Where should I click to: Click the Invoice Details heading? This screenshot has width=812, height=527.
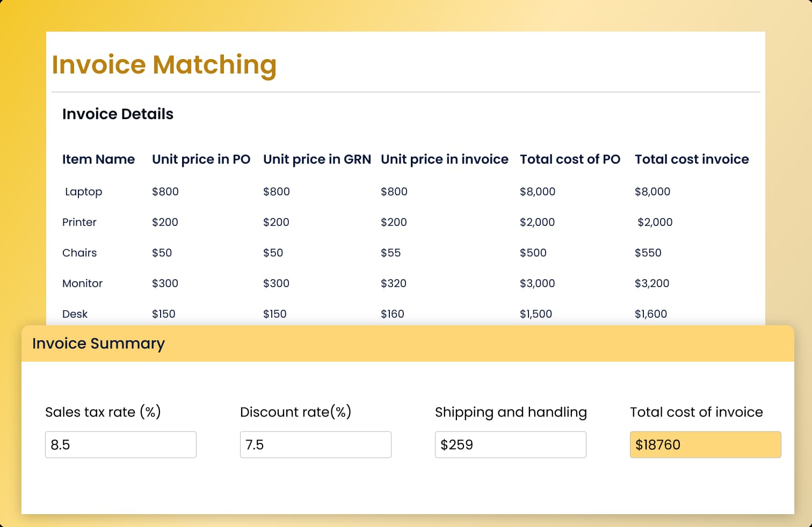[118, 114]
